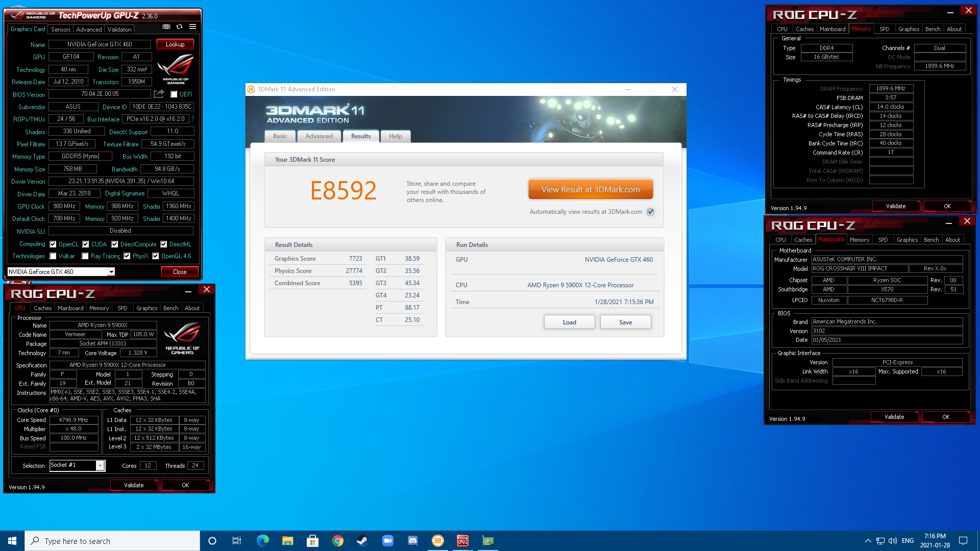Screen dimensions: 980x551
Task: Open Microsoft Store from the taskbar
Action: coord(312,541)
